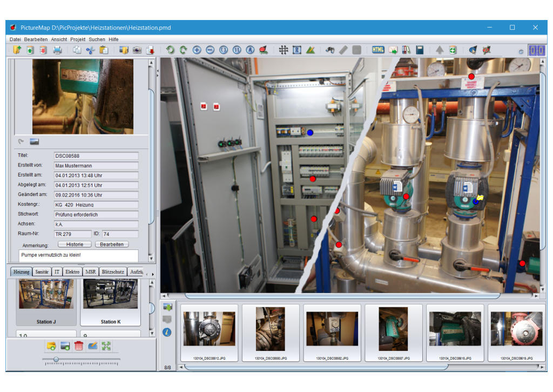Click the blue marker dot in cabinet
The height and width of the screenshot is (392, 553).
pos(310,132)
